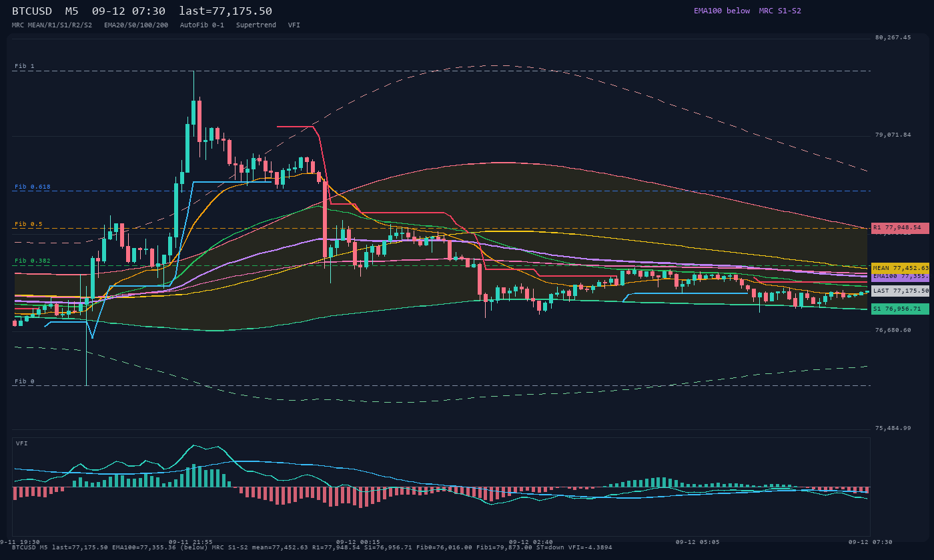
Task: Select the 75,484.99 price axis label
Action: click(893, 428)
